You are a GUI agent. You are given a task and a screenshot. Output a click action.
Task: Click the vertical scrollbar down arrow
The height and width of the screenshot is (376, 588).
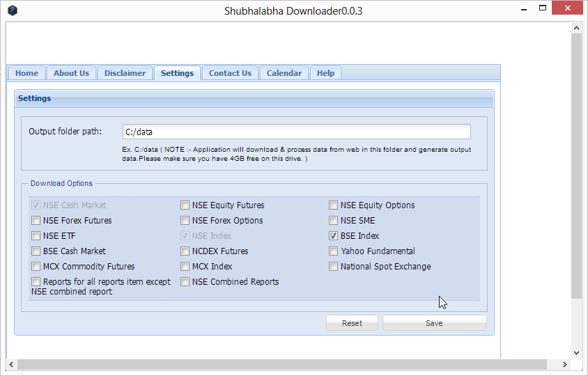coord(576,353)
